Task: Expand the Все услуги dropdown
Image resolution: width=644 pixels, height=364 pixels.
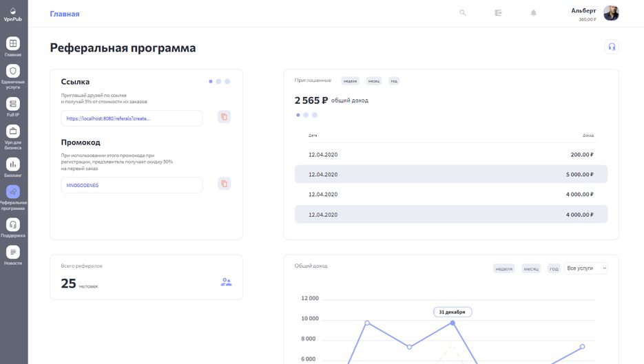Action: [x=585, y=268]
